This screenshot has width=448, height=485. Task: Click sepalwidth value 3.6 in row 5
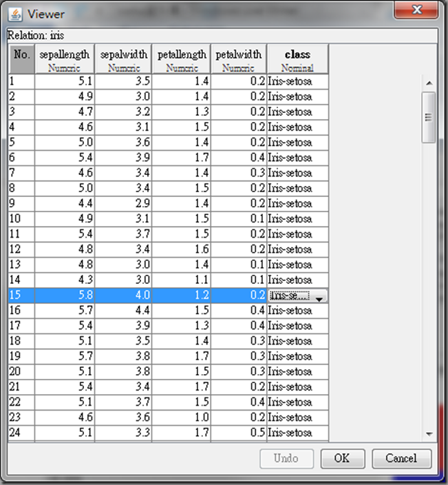point(123,143)
